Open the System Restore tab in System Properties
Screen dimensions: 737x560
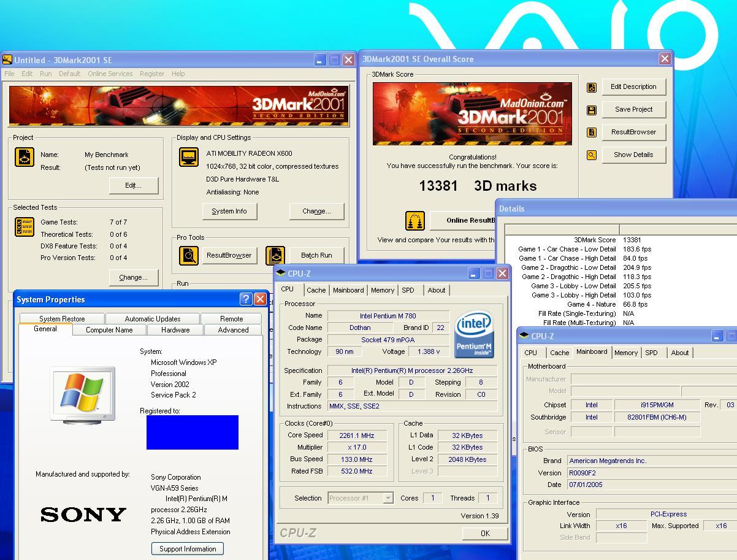click(62, 319)
